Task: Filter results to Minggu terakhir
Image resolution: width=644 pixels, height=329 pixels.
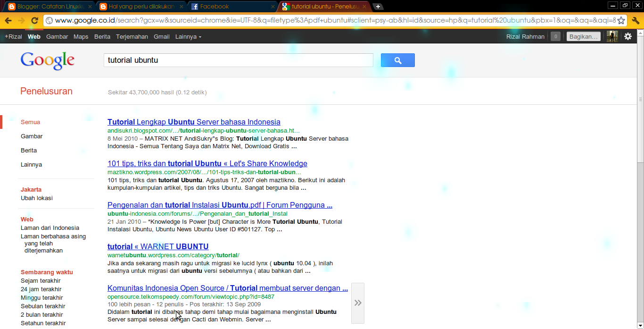Action: (x=42, y=298)
